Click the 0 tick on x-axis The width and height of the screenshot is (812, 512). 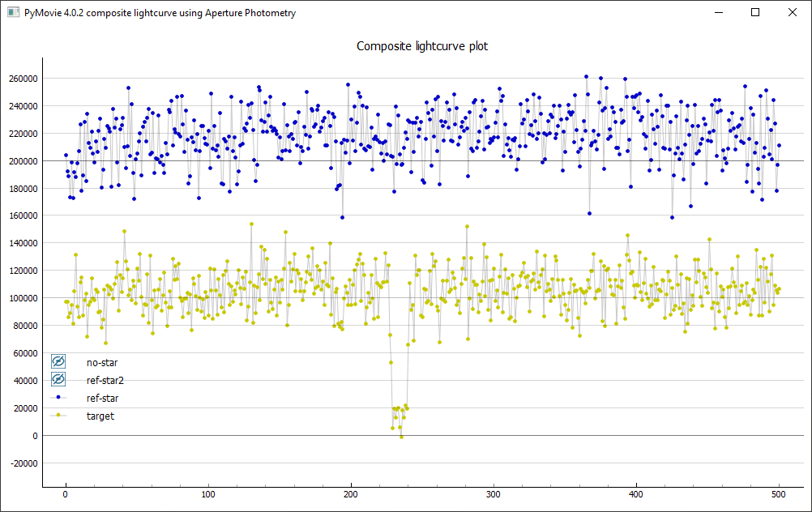66,495
